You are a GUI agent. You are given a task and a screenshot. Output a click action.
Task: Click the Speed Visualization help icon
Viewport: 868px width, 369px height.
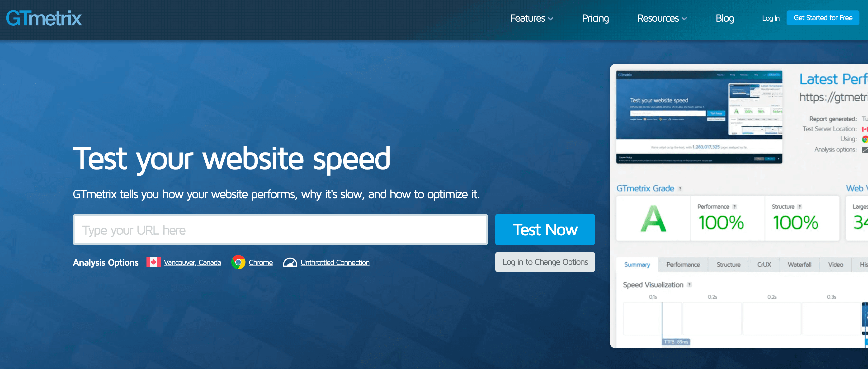[689, 285]
